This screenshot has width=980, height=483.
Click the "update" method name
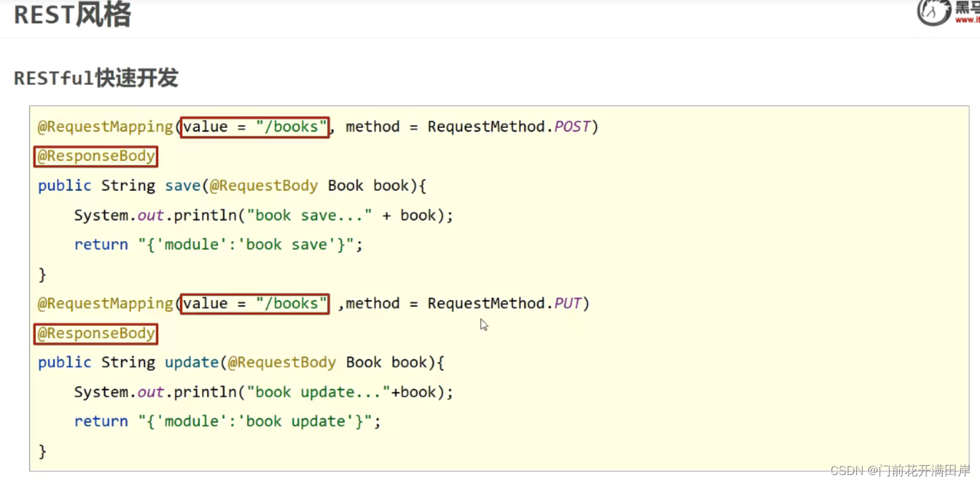pyautogui.click(x=192, y=362)
